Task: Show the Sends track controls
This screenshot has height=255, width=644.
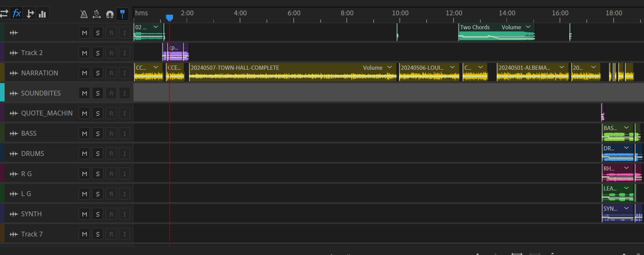Action: [30, 14]
